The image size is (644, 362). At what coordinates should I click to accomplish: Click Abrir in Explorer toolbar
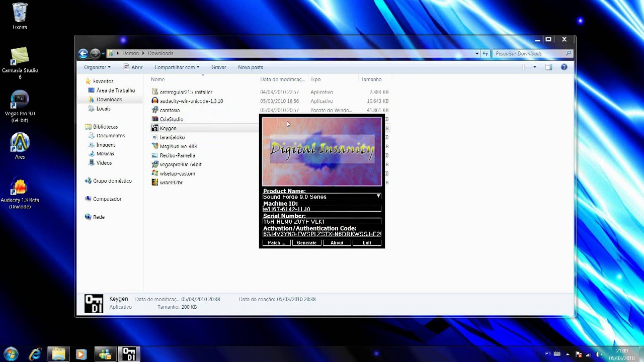133,67
